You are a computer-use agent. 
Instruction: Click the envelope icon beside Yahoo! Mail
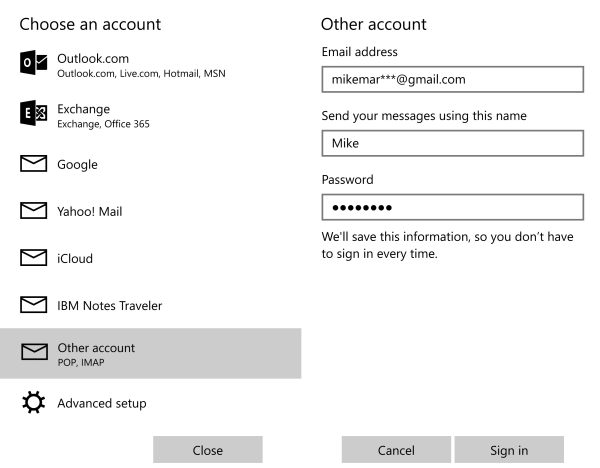pos(34,211)
